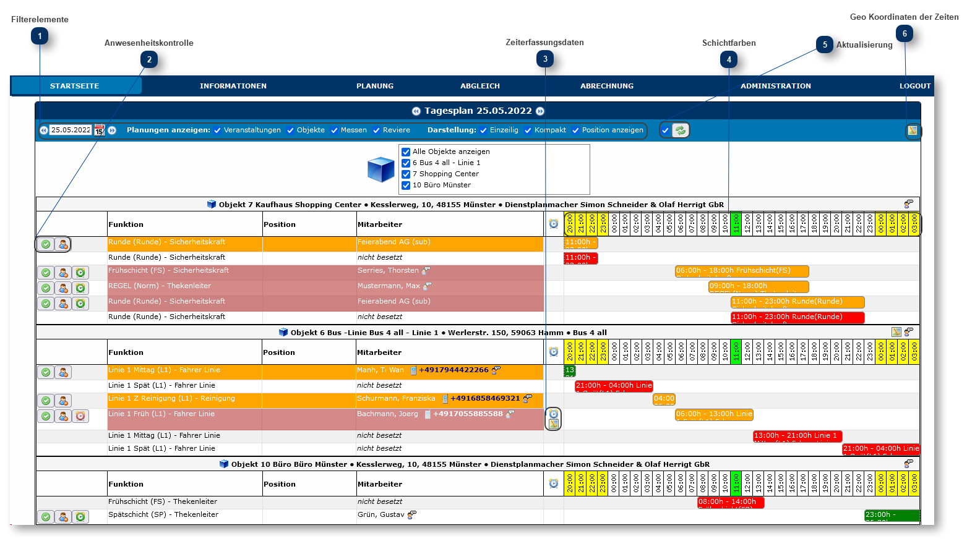980x541 pixels.
Task: Click mobile phone icon beside Manh, Ti Wan
Action: (413, 370)
